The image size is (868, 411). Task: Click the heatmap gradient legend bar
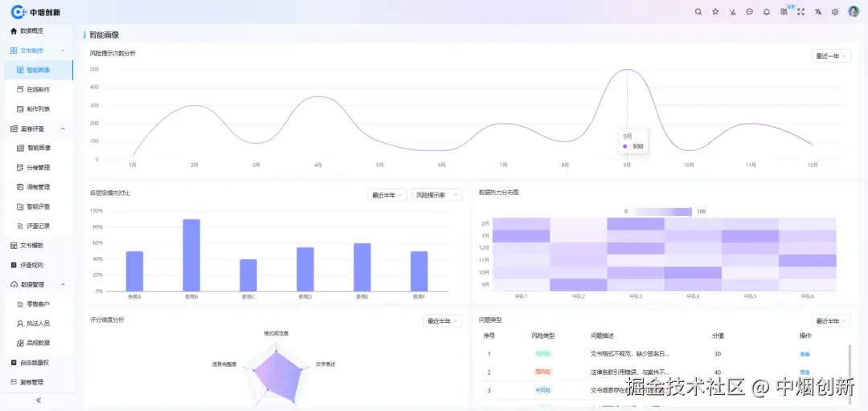pos(661,211)
